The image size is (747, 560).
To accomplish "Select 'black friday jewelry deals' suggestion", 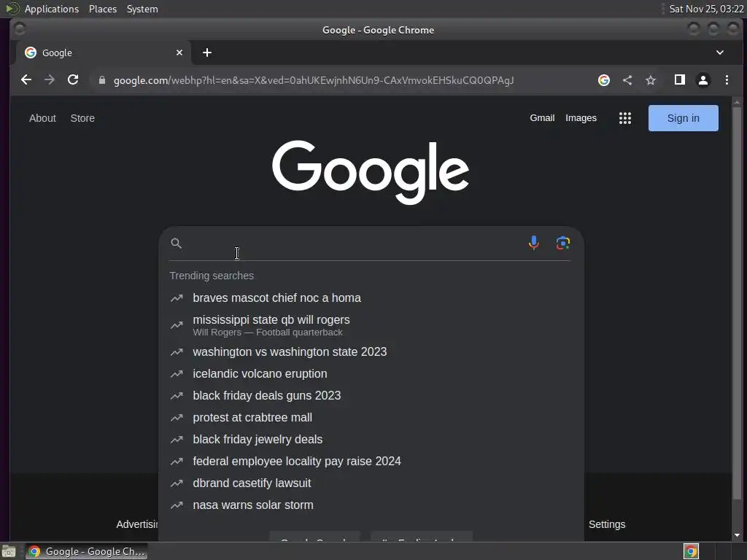I will 370,439.
